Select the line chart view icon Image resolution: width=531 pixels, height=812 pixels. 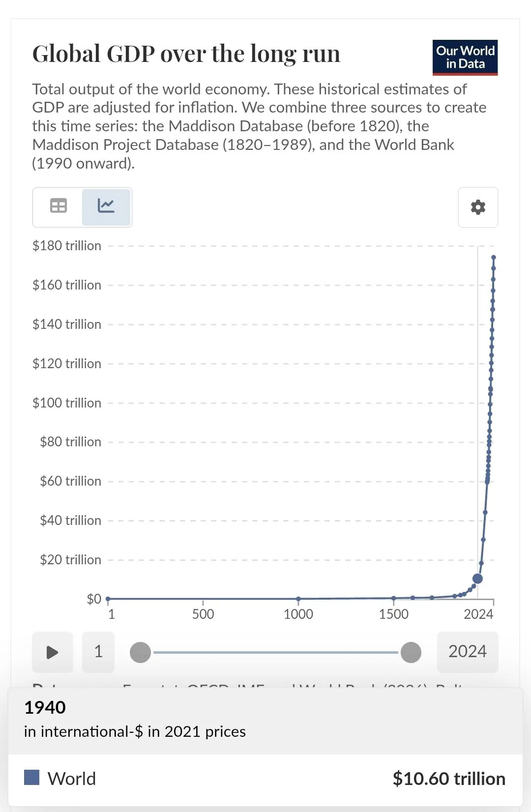click(x=106, y=206)
